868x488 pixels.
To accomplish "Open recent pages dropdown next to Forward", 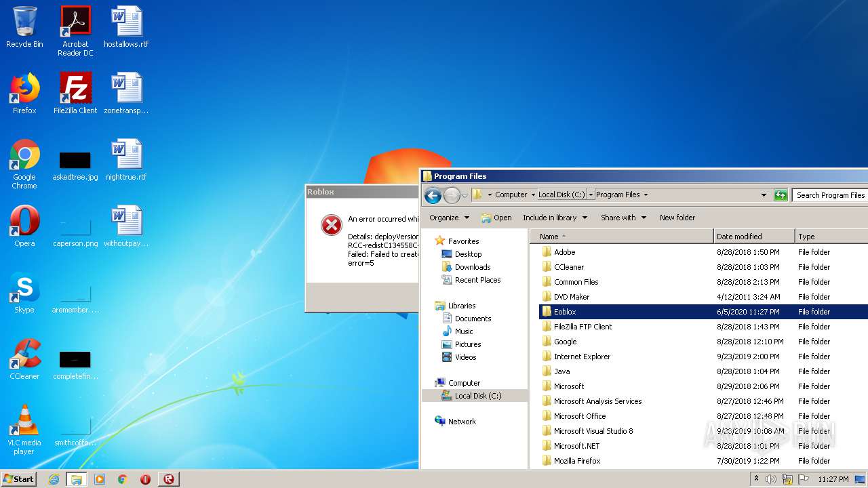I will pos(465,195).
